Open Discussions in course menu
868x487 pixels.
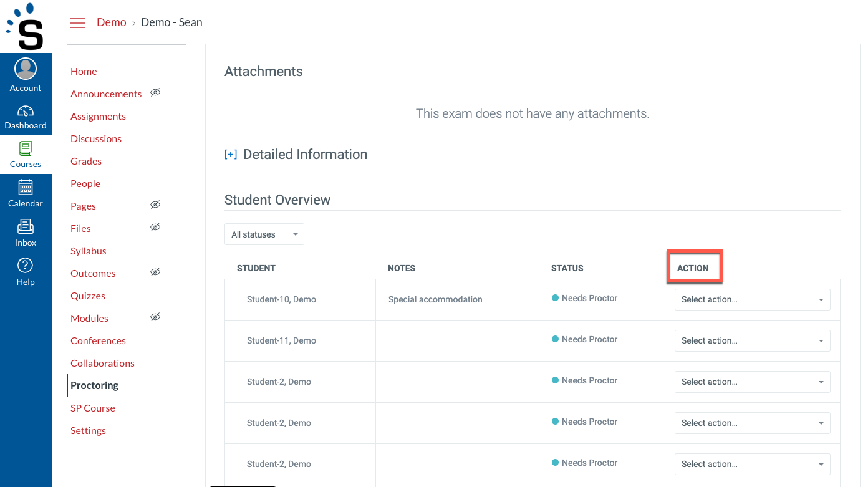[x=96, y=139]
